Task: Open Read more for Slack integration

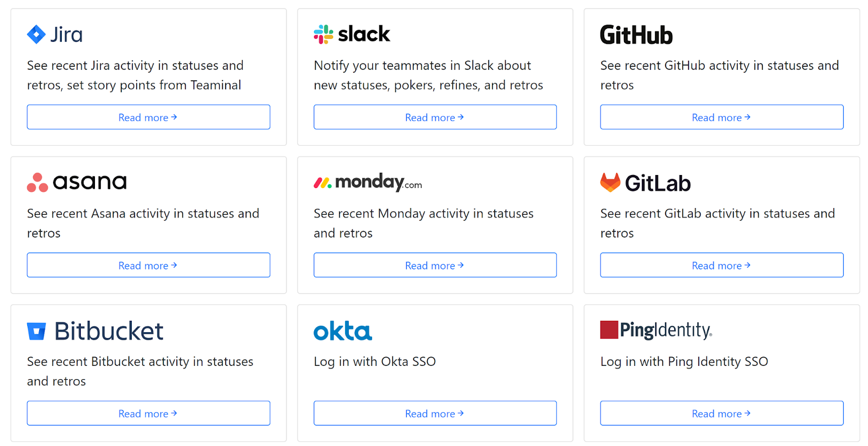Action: click(435, 117)
